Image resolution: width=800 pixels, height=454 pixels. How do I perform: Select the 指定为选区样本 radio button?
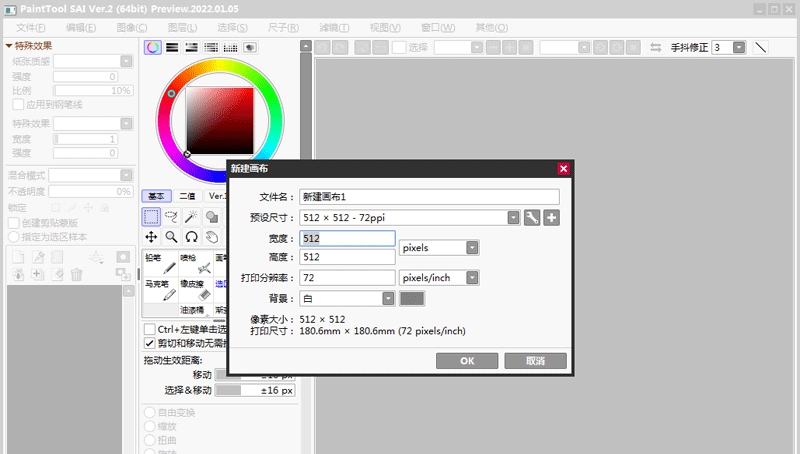(x=14, y=237)
